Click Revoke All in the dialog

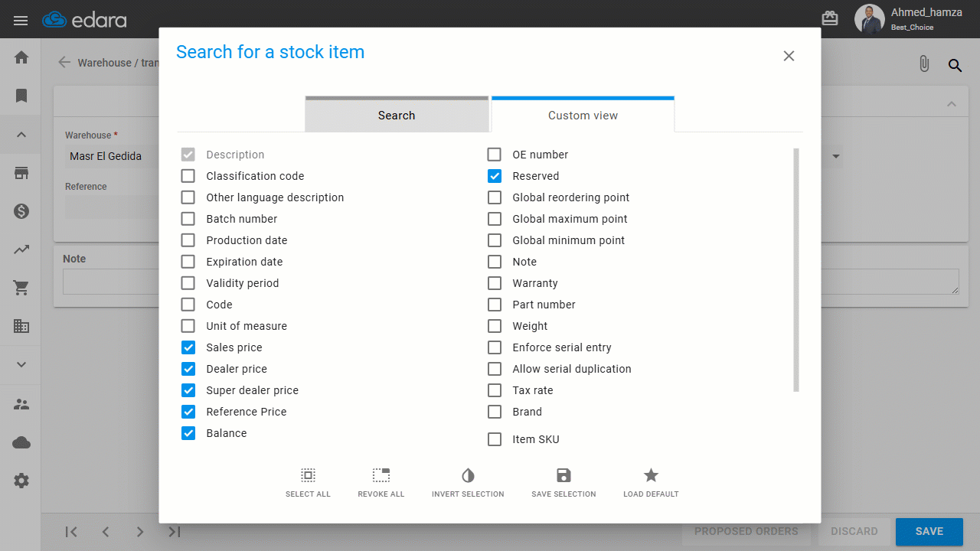pyautogui.click(x=381, y=483)
